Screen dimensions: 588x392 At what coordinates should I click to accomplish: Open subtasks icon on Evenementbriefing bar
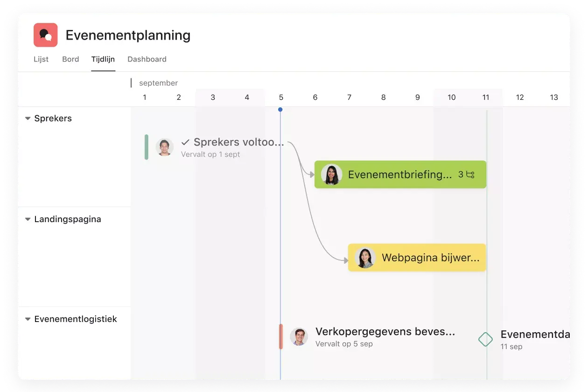[470, 175]
